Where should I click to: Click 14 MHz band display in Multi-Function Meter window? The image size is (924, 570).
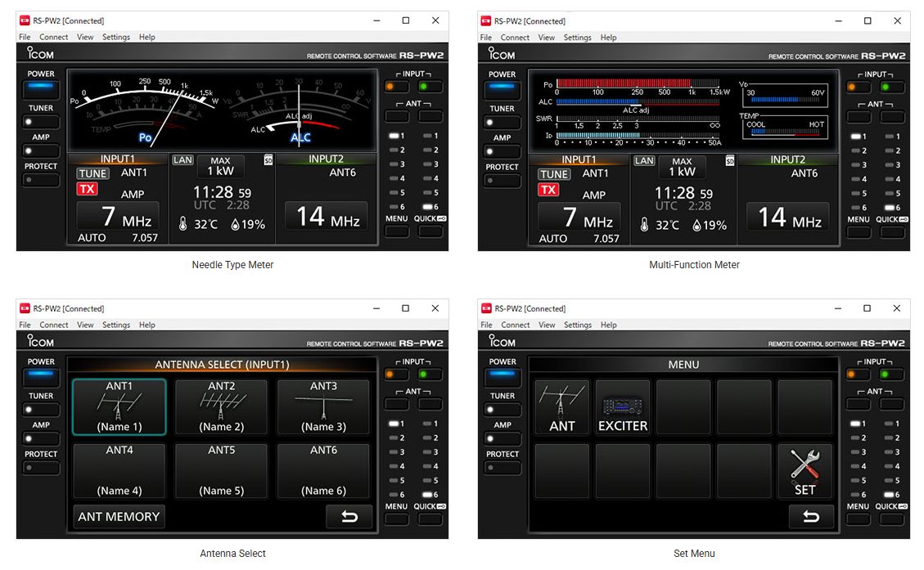788,218
